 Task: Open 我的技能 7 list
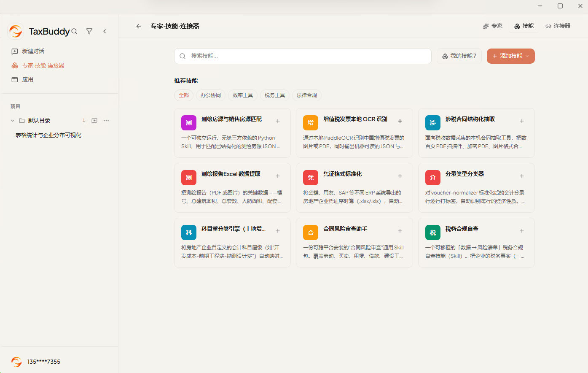[x=459, y=56]
